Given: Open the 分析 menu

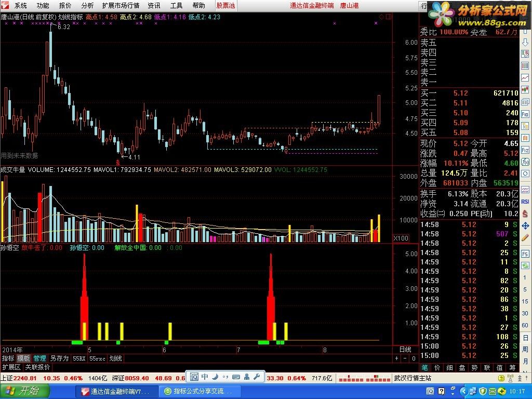Looking at the screenshot, I should [87, 5].
